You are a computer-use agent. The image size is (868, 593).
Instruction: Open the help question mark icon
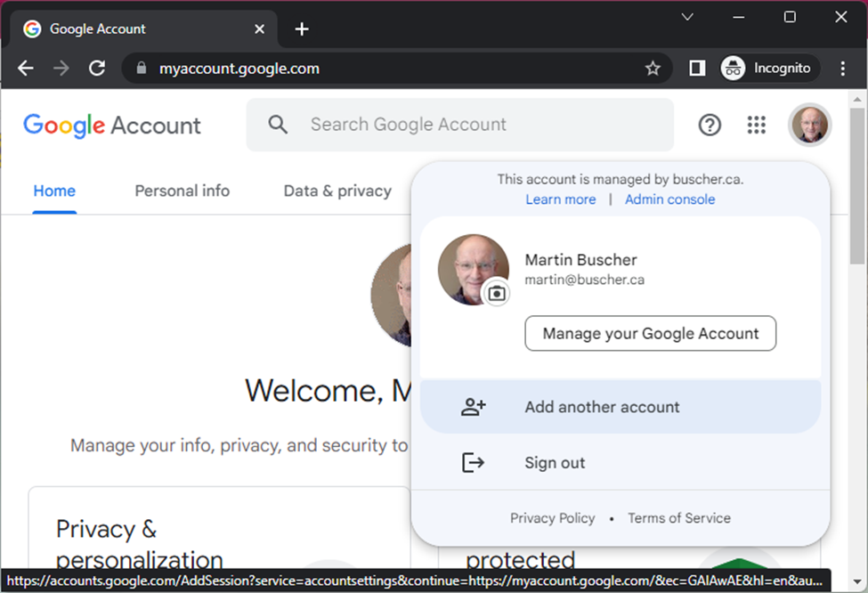coord(710,126)
